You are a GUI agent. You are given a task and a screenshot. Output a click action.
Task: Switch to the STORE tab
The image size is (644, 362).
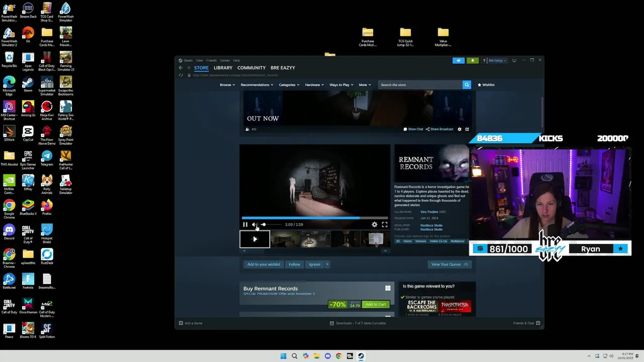coord(201,68)
